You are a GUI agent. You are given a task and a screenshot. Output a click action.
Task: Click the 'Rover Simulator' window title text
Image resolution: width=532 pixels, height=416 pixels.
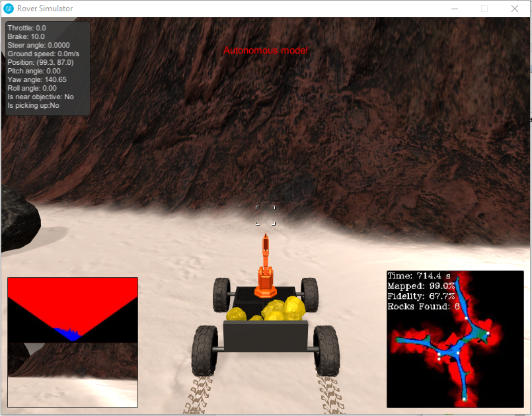pos(45,9)
